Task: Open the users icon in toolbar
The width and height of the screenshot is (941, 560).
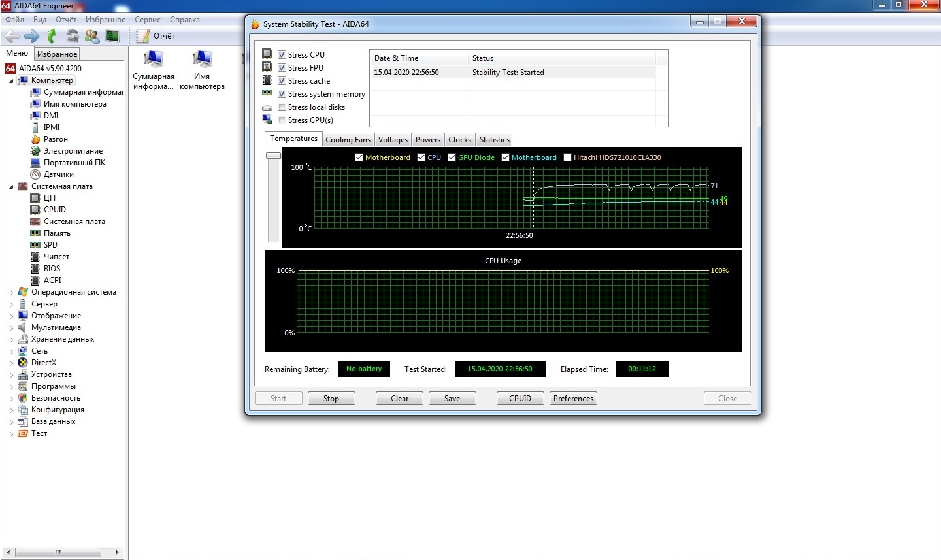Action: coord(92,36)
